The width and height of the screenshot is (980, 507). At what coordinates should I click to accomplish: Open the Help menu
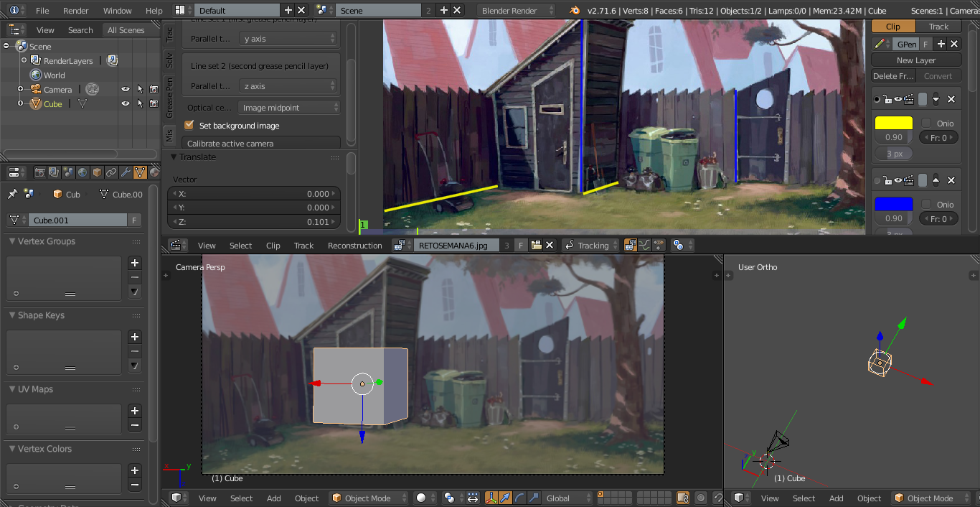[154, 11]
